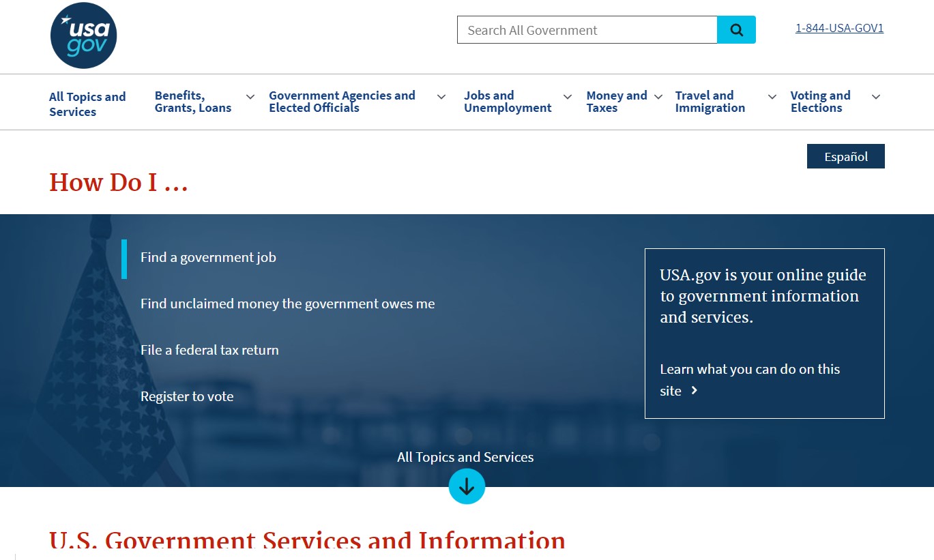
Task: Expand chevron beside Voting and Elections
Action: (876, 97)
